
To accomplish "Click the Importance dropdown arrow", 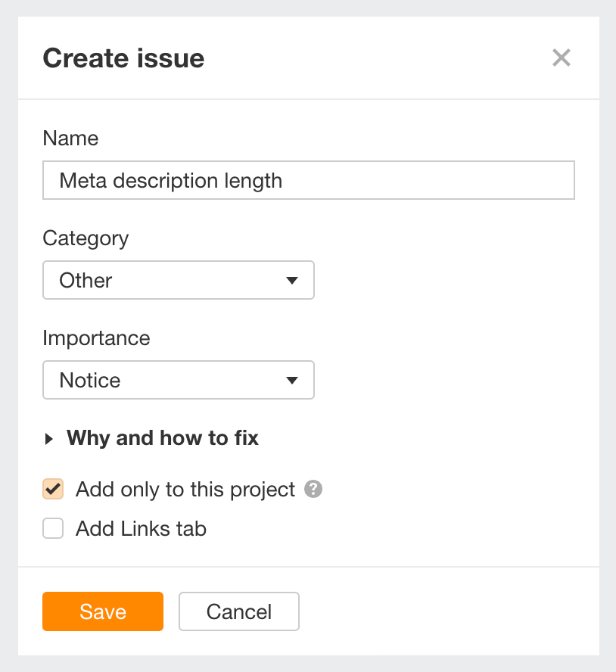I will [x=293, y=380].
